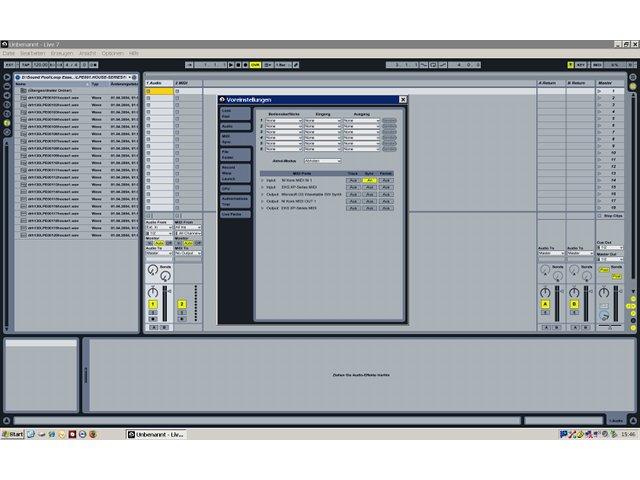Open the Live Packs preferences tab
Screen dimensions: 640x480
(235, 214)
